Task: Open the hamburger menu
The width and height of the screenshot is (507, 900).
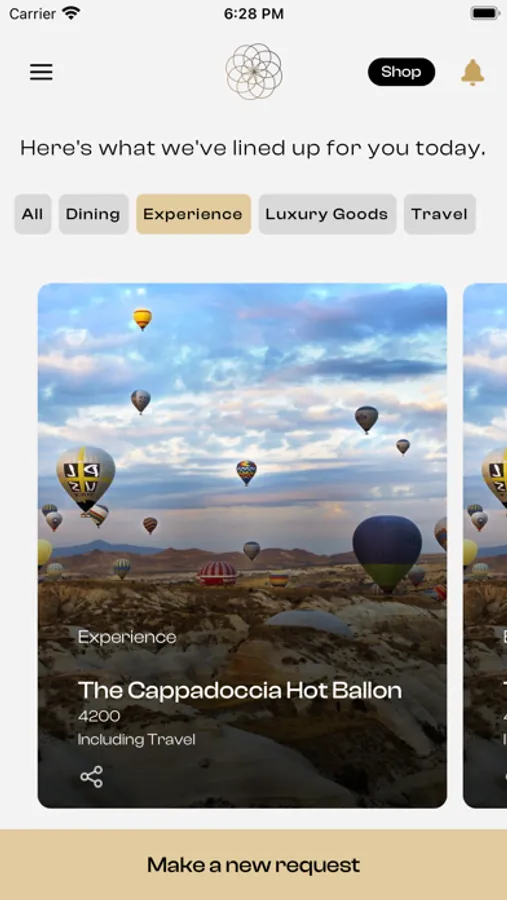Action: coord(41,72)
